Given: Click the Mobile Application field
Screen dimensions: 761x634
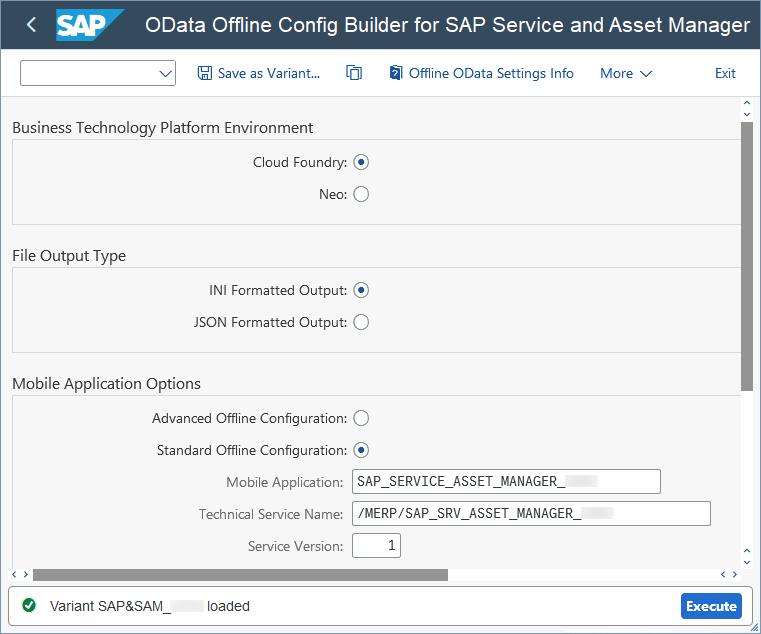Looking at the screenshot, I should pos(506,482).
